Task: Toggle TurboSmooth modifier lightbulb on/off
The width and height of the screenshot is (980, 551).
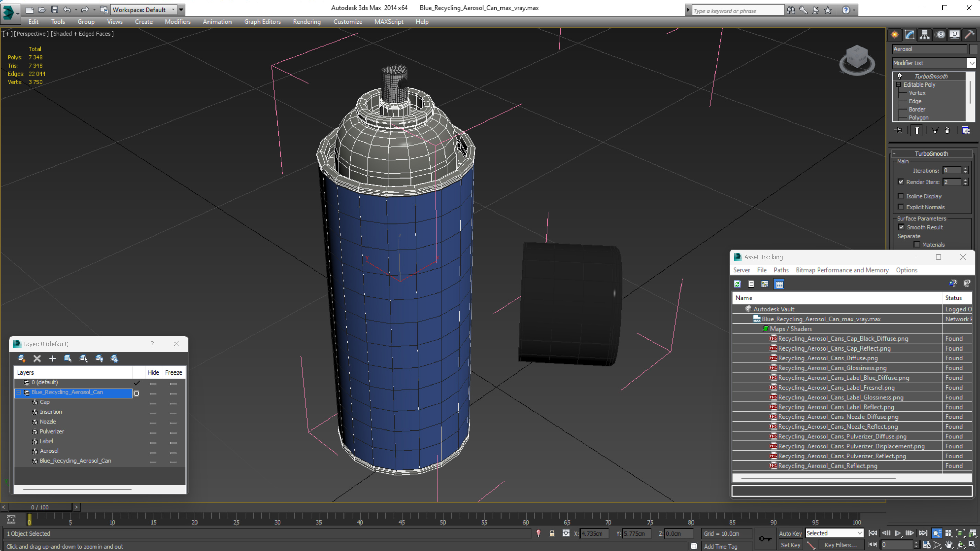Action: 899,76
